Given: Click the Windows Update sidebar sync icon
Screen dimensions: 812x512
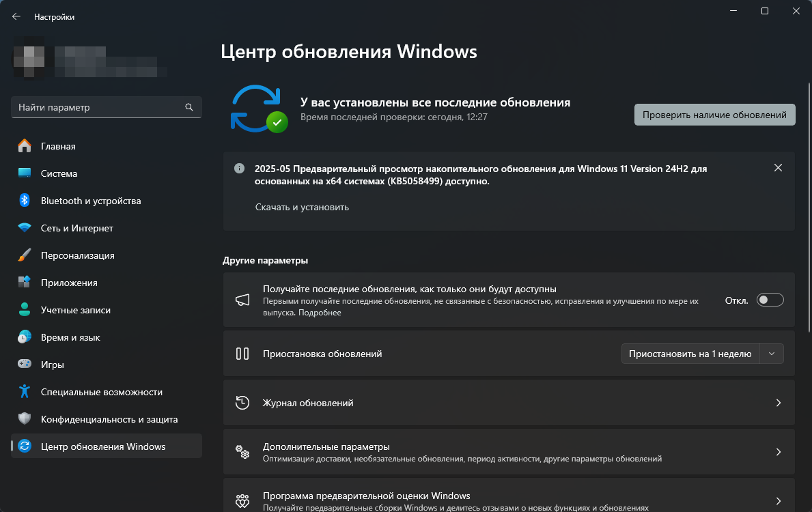Looking at the screenshot, I should (x=25, y=446).
